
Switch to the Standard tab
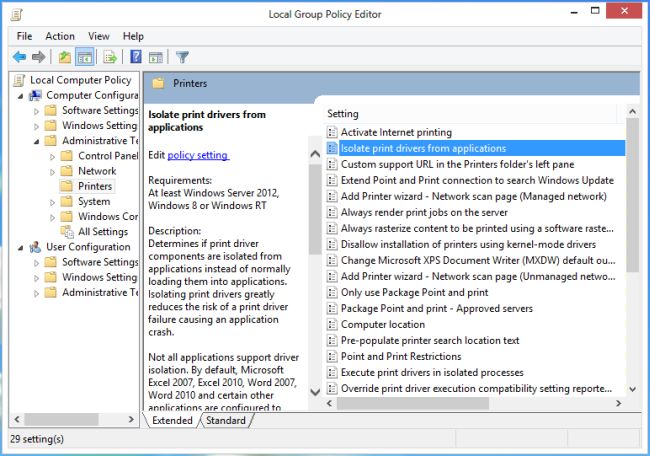(x=226, y=420)
